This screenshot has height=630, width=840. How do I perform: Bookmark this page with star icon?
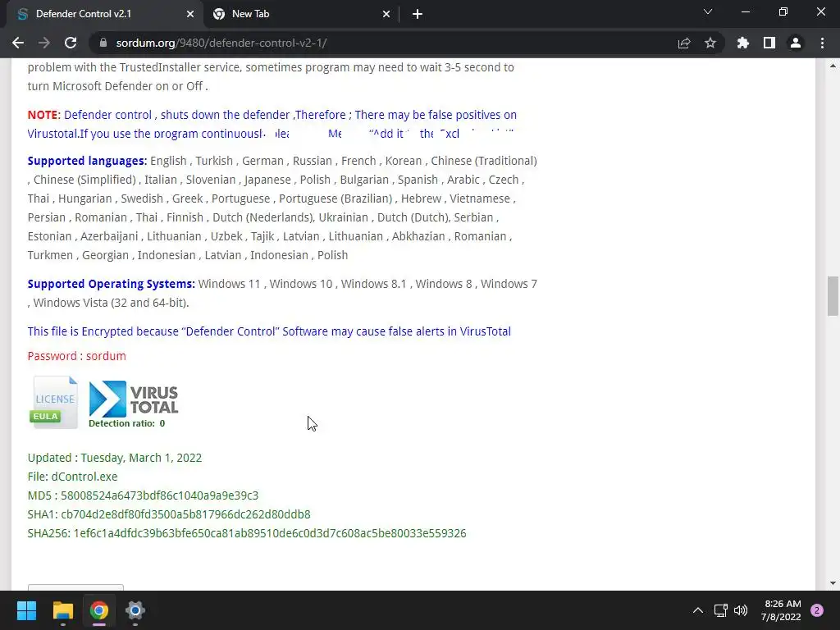(710, 43)
